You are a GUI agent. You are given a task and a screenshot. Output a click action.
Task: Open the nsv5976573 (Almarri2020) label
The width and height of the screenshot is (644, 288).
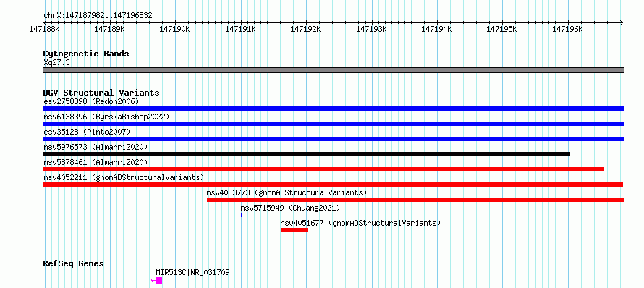coord(96,147)
